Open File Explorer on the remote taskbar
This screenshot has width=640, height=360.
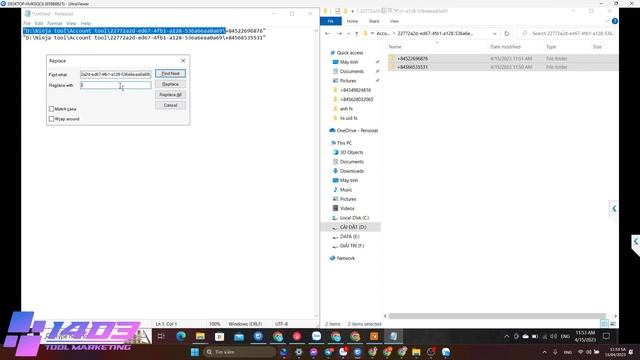pos(200,336)
